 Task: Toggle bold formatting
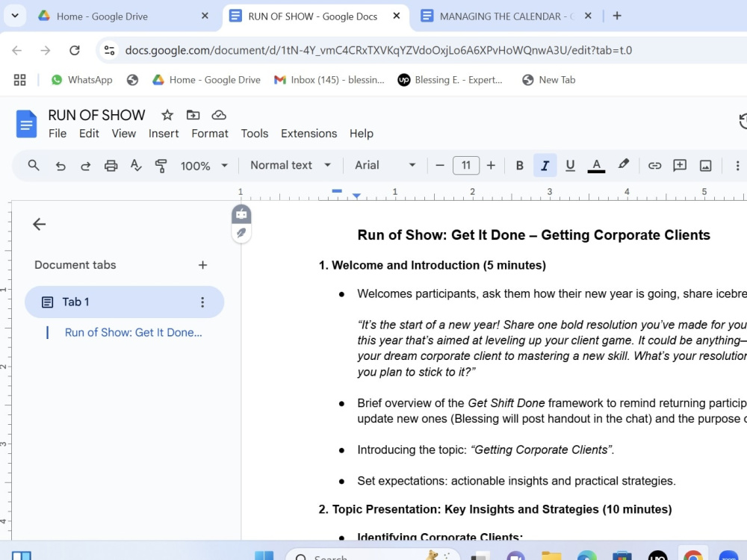point(520,165)
